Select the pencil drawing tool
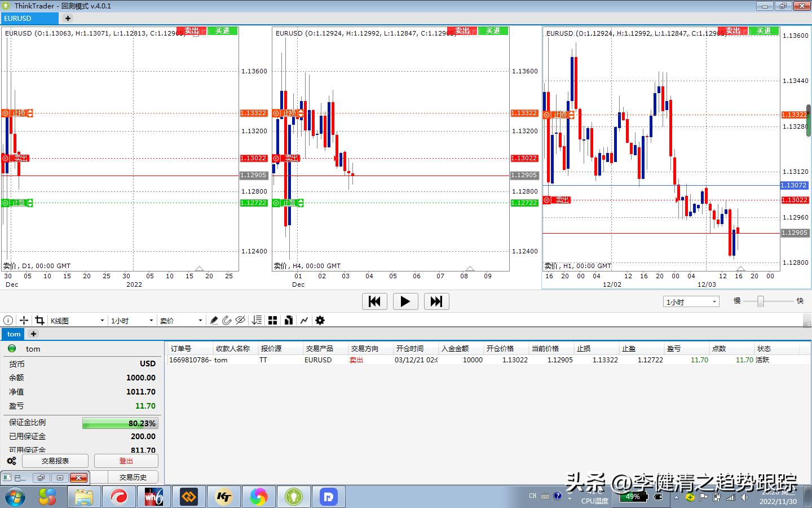This screenshot has width=812, height=508. click(x=214, y=320)
